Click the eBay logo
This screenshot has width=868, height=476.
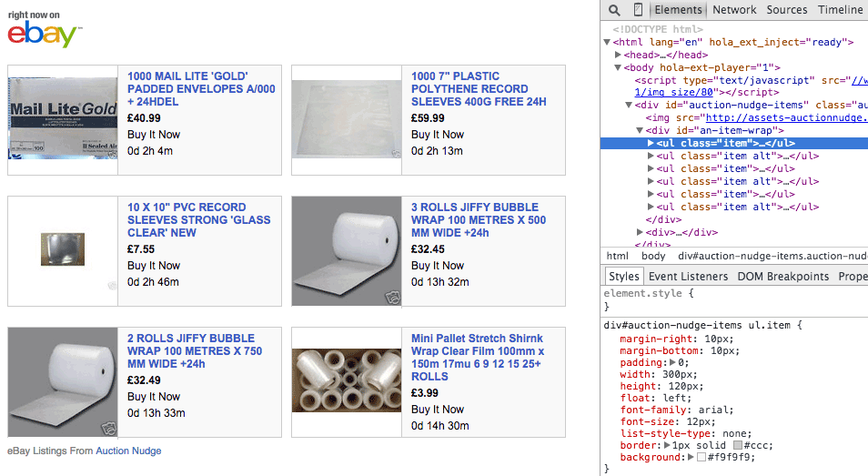coord(45,35)
